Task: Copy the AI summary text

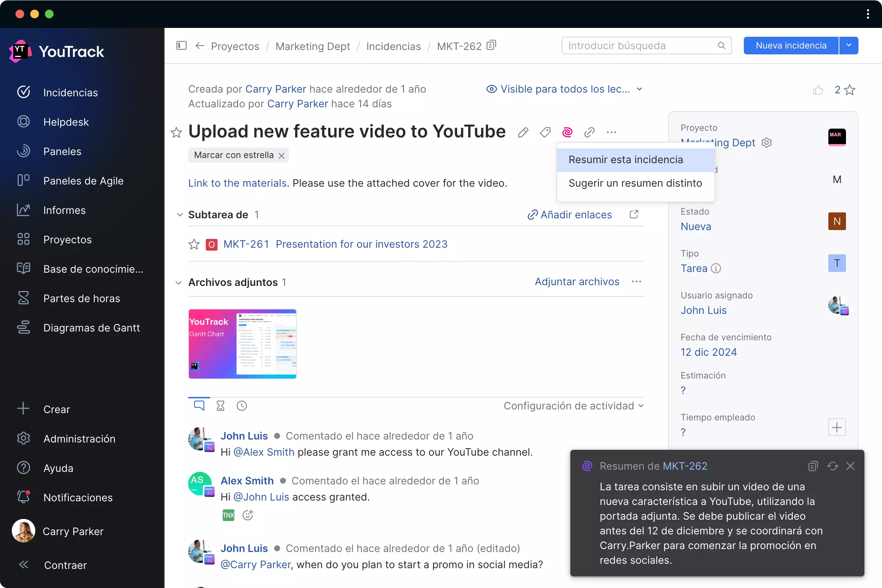Action: [x=813, y=466]
